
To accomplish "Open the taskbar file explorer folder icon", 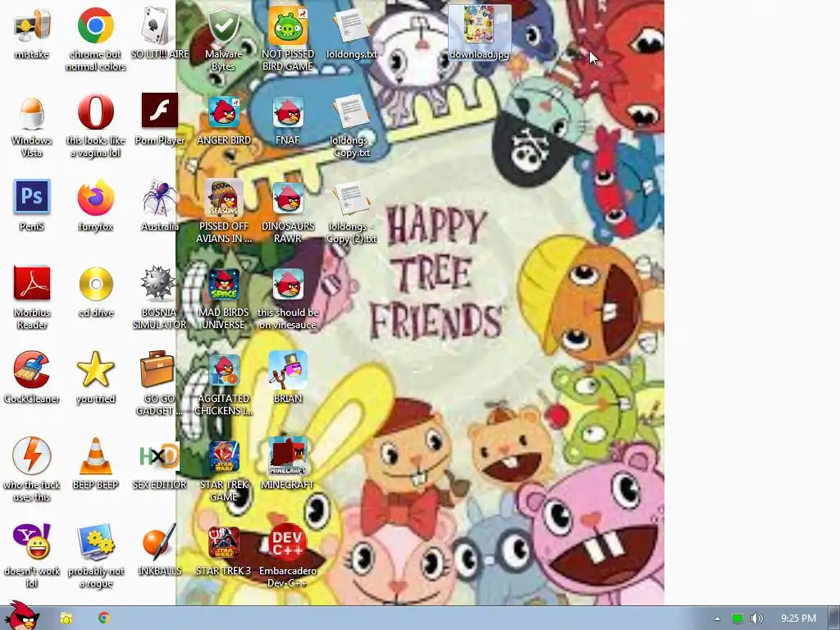I will point(66,619).
